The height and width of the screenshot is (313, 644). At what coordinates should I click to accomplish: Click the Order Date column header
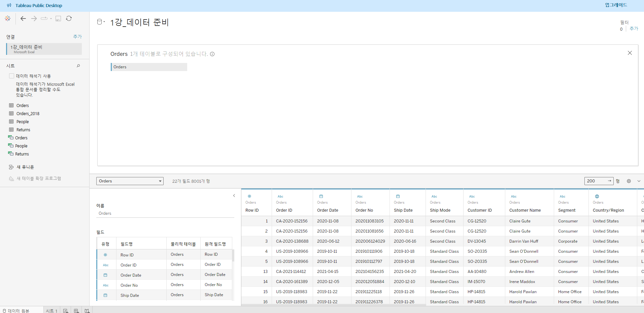328,210
